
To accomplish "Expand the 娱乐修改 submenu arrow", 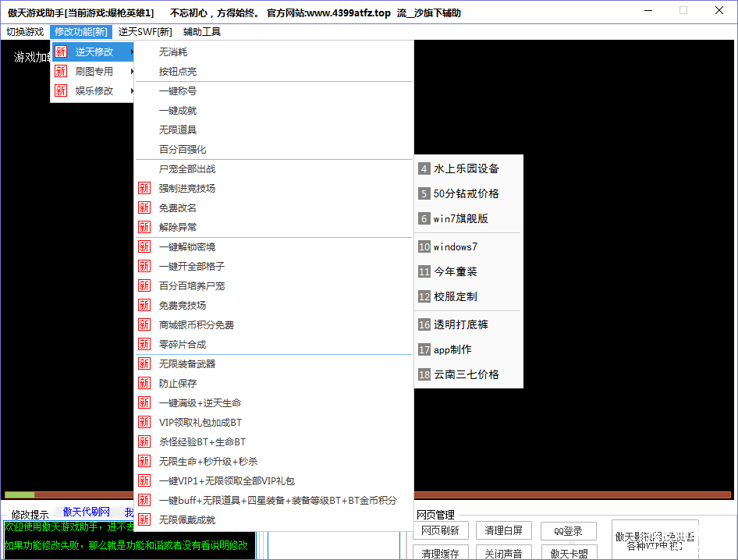I will point(132,90).
